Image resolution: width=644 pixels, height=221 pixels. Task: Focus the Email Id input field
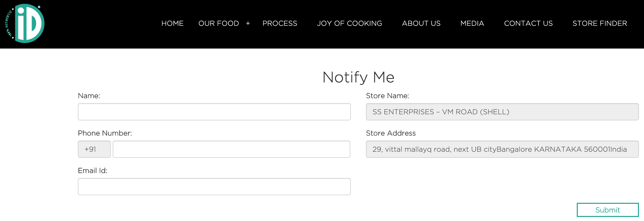pos(214,187)
